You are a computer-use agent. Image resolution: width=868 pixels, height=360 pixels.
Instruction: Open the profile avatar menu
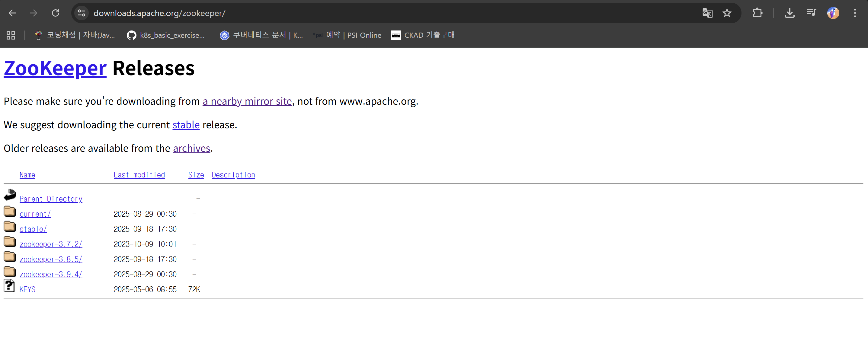pos(833,13)
